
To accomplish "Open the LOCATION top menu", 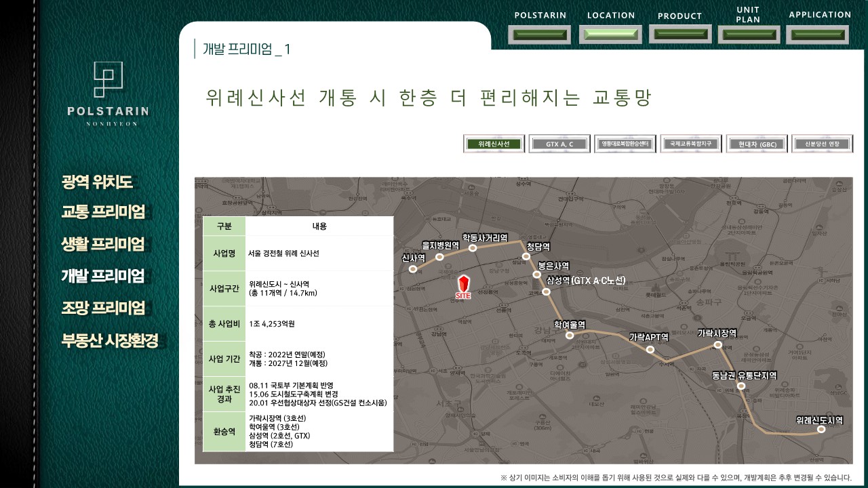I will click(x=611, y=34).
